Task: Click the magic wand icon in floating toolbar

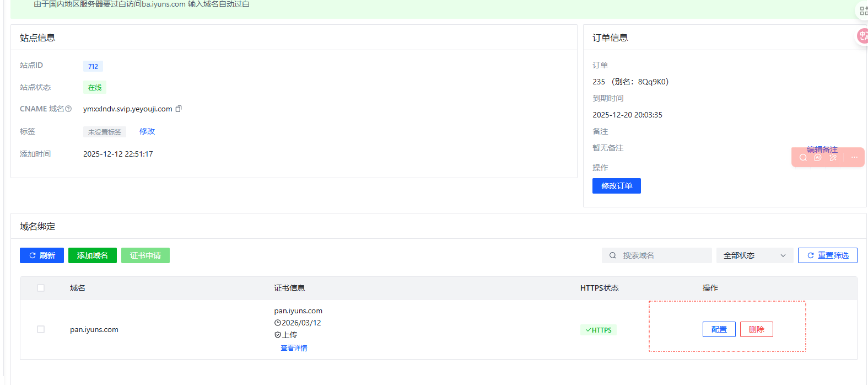Action: (833, 158)
